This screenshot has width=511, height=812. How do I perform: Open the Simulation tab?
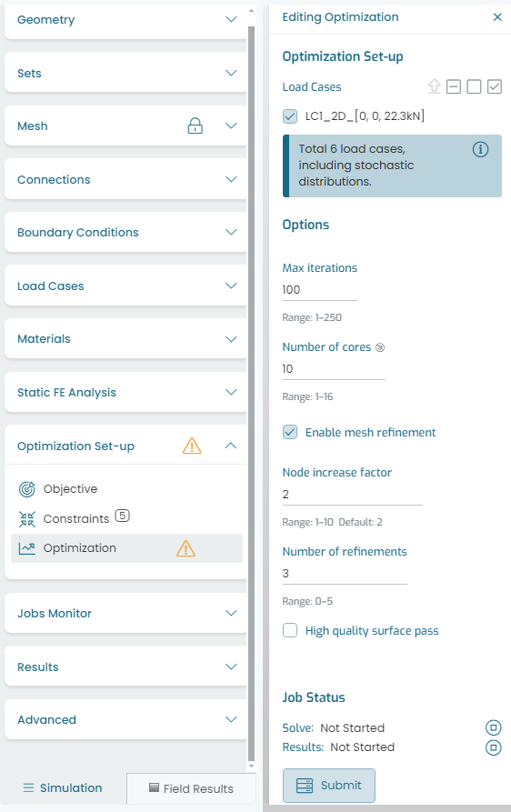pyautogui.click(x=63, y=788)
